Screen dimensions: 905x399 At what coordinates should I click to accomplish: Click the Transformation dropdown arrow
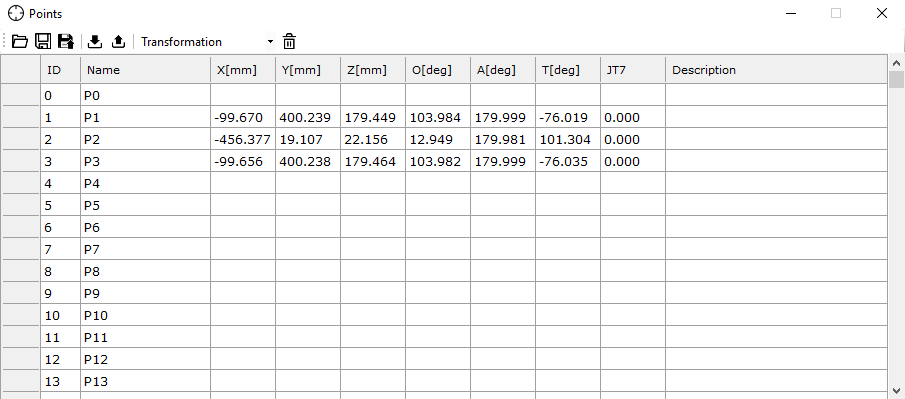[270, 42]
